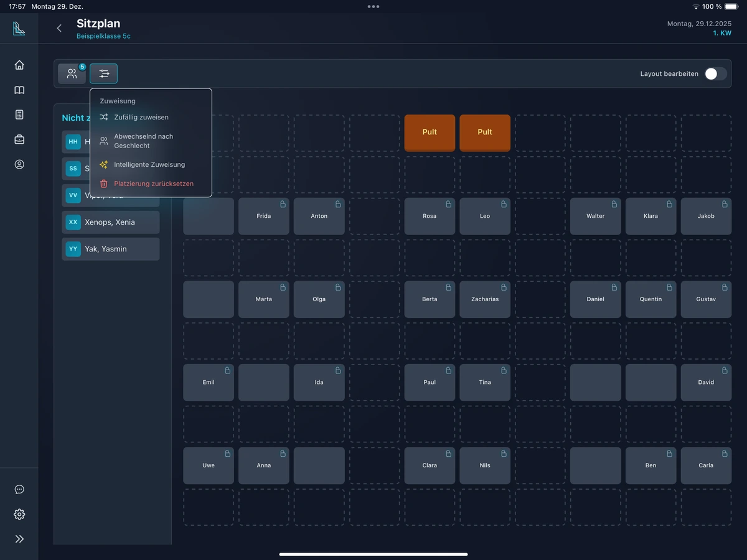This screenshot has height=560, width=747.
Task: Select unassigned student Yak, Yasmin
Action: [x=110, y=249]
